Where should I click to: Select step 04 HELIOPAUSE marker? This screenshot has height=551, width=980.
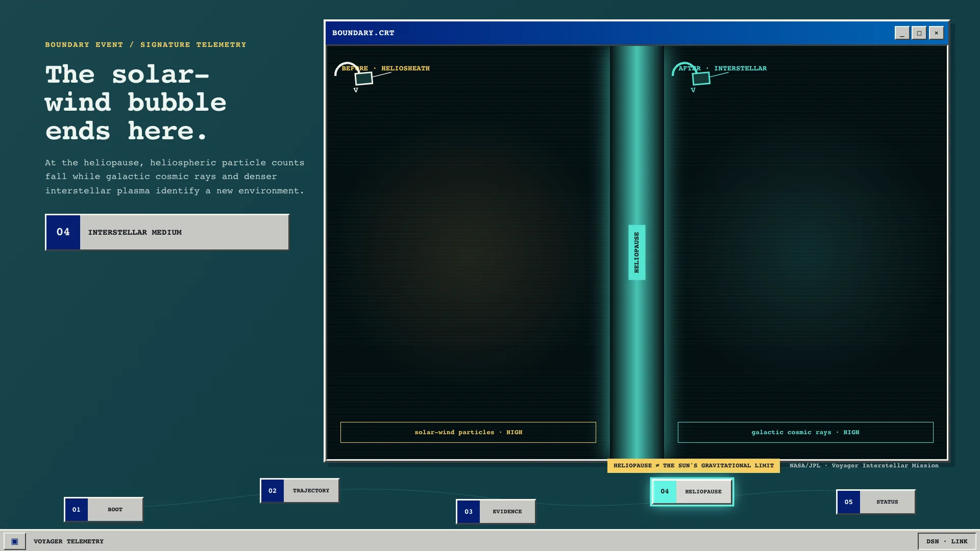click(692, 492)
